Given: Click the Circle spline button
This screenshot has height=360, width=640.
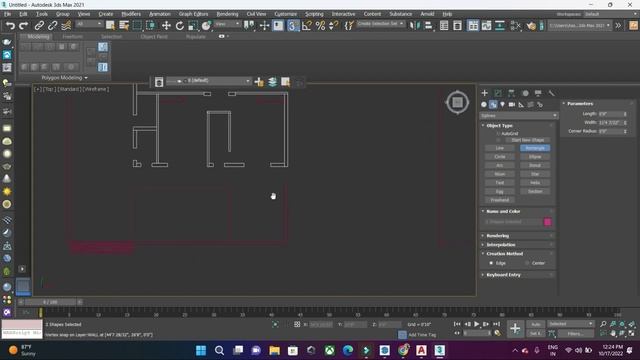Looking at the screenshot, I should click(500, 157).
